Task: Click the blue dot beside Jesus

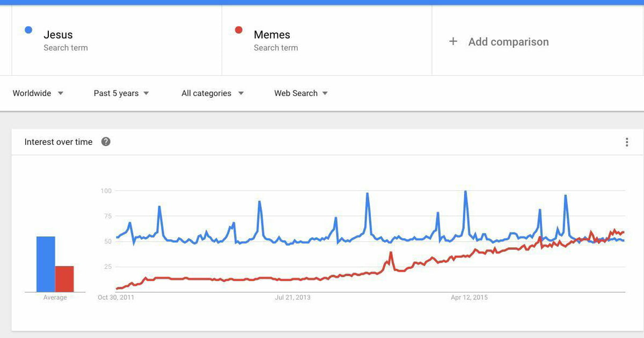Action: 29,30
